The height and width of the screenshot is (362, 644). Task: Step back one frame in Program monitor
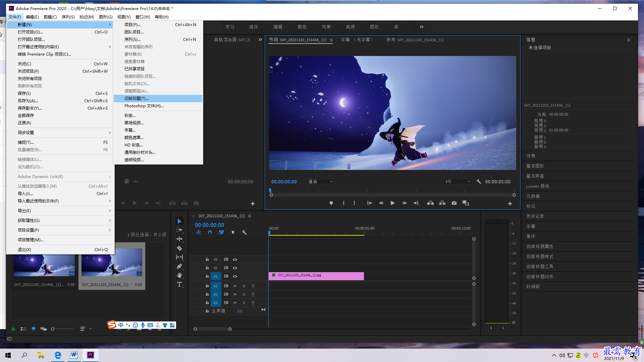click(x=381, y=203)
